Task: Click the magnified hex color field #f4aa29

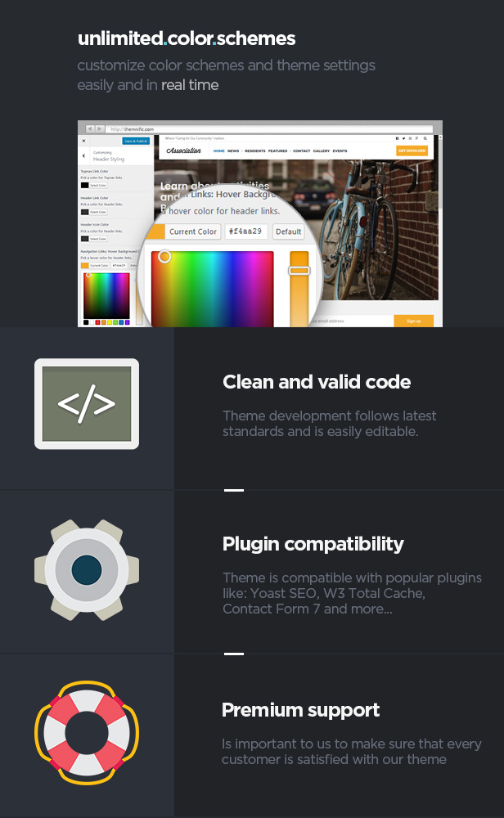Action: coord(245,231)
